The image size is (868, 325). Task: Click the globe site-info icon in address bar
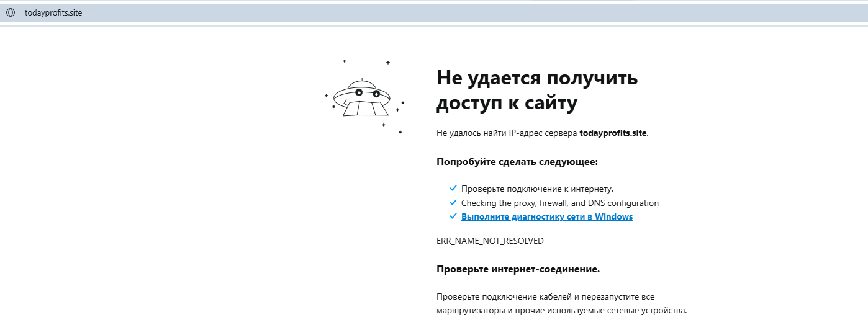[11, 13]
